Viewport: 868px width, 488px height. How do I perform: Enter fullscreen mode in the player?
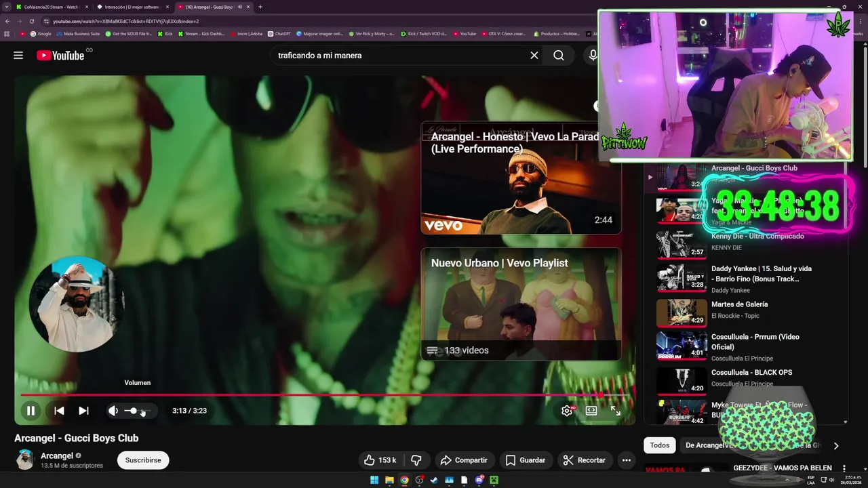click(x=616, y=411)
